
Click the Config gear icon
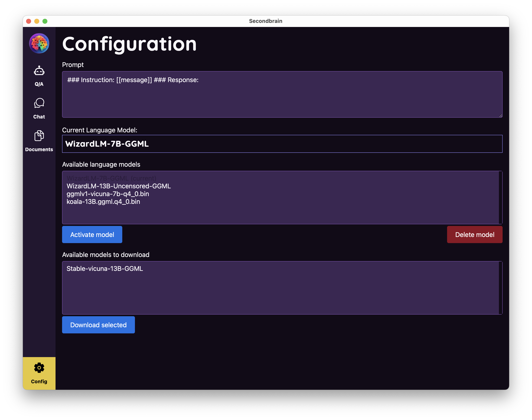point(39,368)
